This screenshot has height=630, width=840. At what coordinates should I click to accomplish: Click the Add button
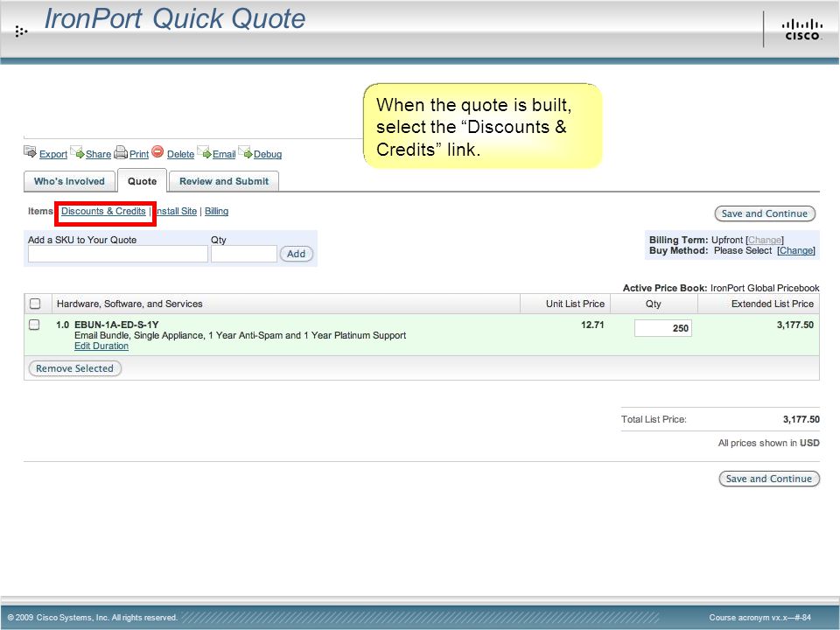(x=297, y=254)
